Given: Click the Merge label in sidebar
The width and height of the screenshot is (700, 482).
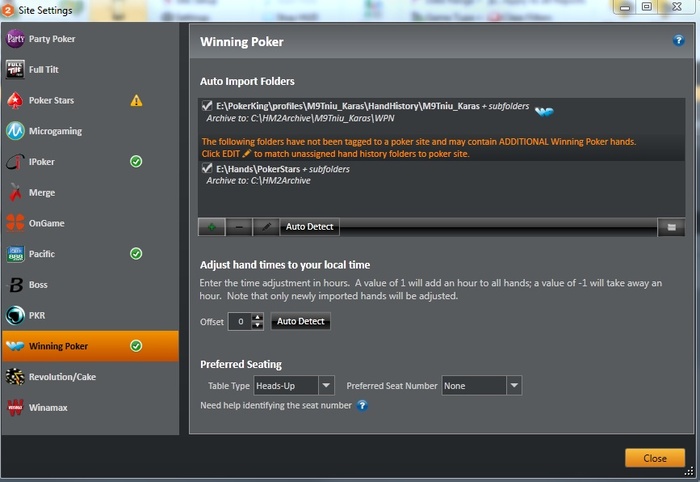Looking at the screenshot, I should pyautogui.click(x=42, y=193).
